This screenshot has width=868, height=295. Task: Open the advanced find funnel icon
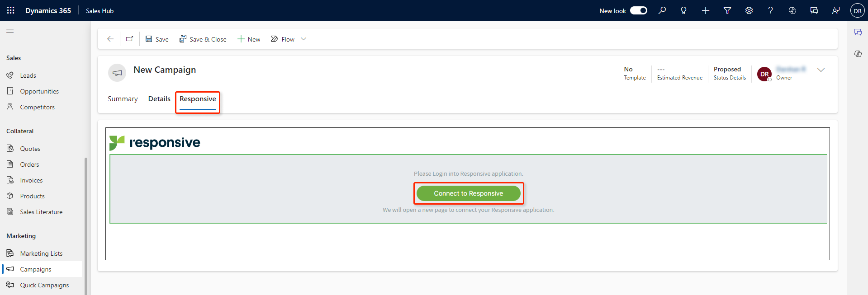[727, 10]
